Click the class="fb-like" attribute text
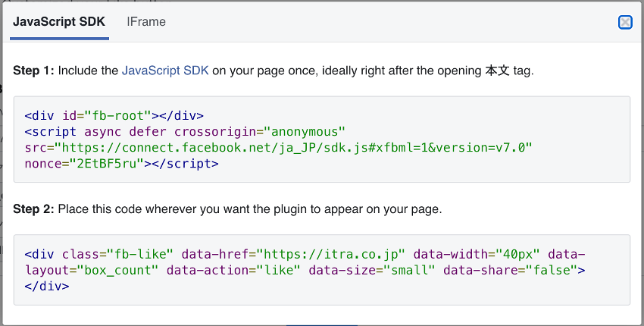 click(118, 254)
